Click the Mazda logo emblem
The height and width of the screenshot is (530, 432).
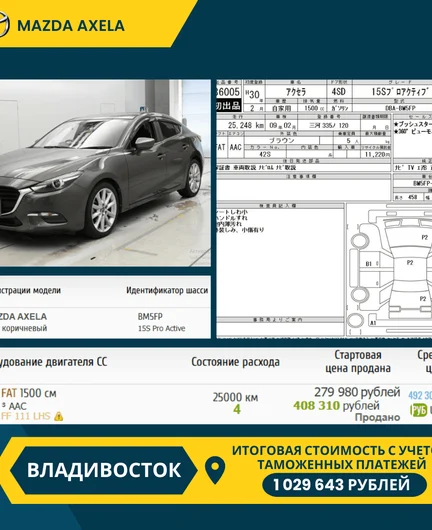tap(4, 25)
